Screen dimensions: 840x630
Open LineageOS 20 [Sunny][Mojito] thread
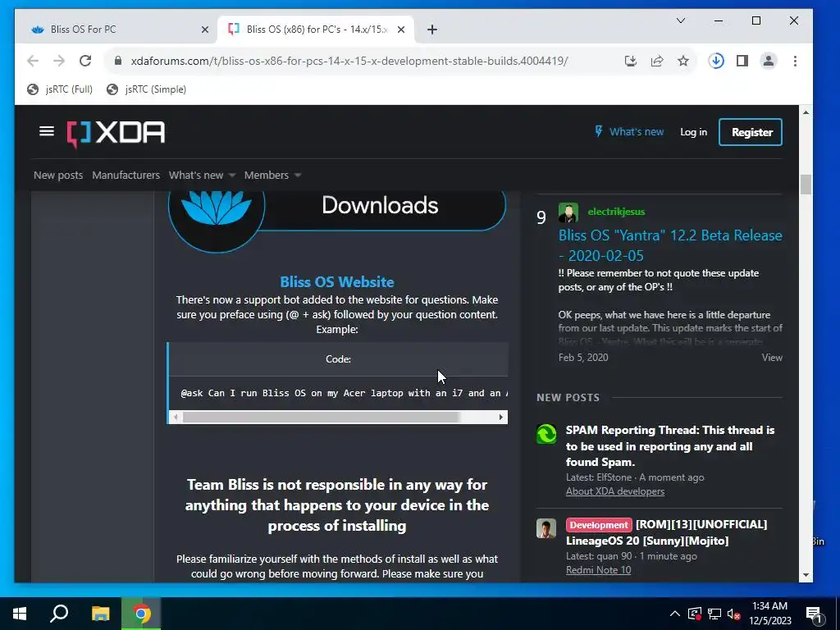coord(667,532)
